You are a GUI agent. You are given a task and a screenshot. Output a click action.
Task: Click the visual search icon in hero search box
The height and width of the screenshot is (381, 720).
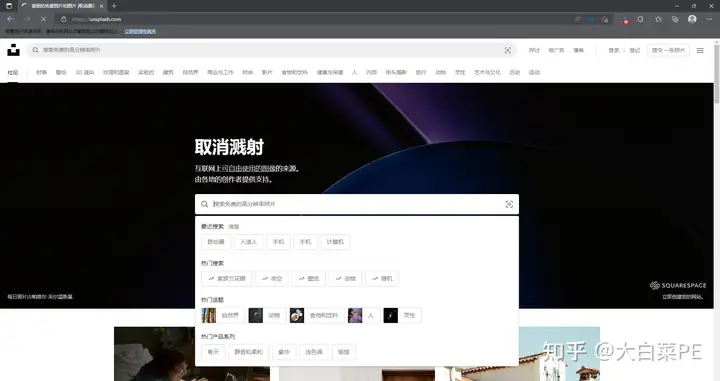pyautogui.click(x=509, y=204)
